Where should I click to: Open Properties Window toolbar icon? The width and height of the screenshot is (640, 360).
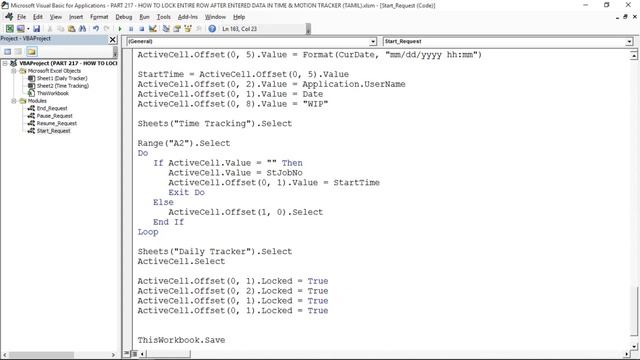[x=177, y=29]
